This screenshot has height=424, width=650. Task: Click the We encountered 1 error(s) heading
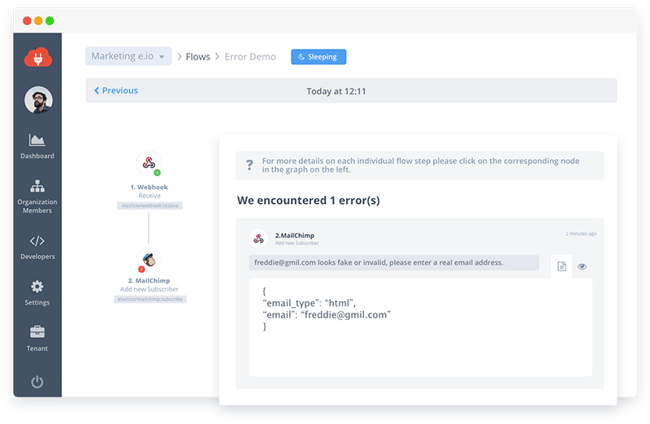tap(308, 200)
